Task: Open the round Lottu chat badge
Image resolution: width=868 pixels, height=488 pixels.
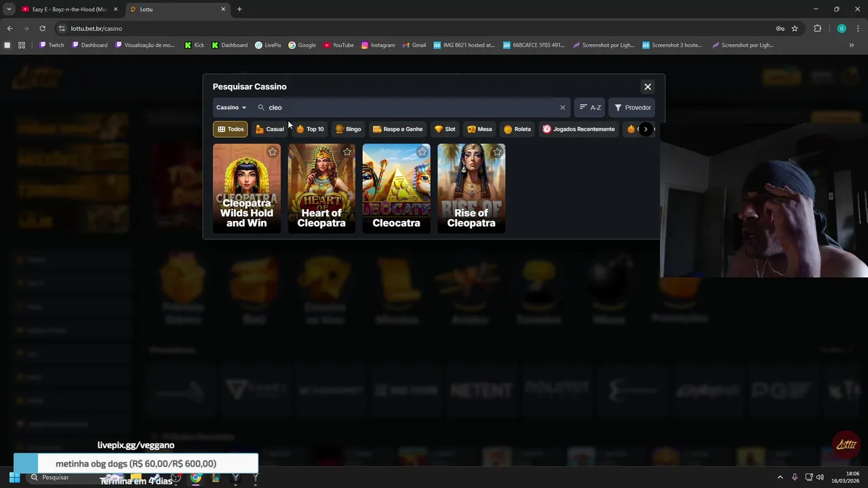Action: (846, 445)
